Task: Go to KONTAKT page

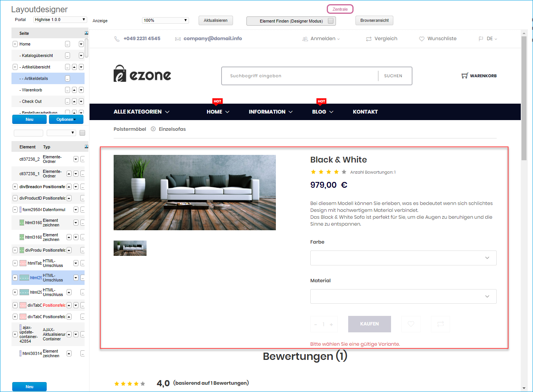Action: (x=365, y=112)
